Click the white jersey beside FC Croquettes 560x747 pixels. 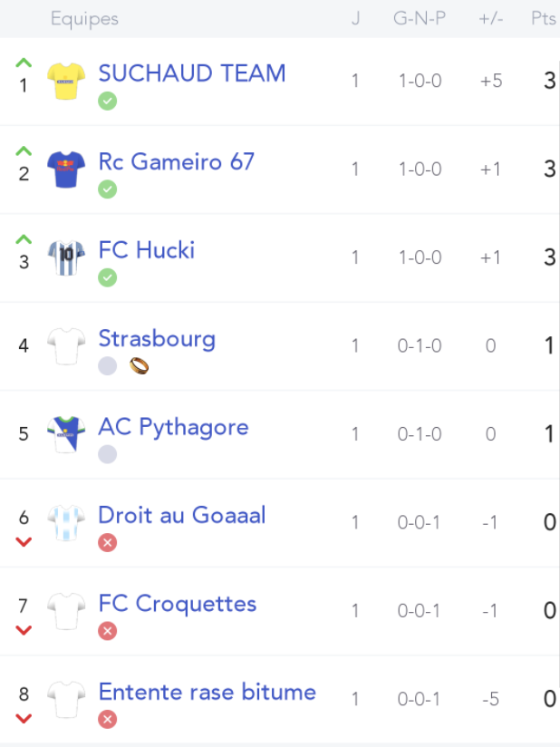[66, 611]
